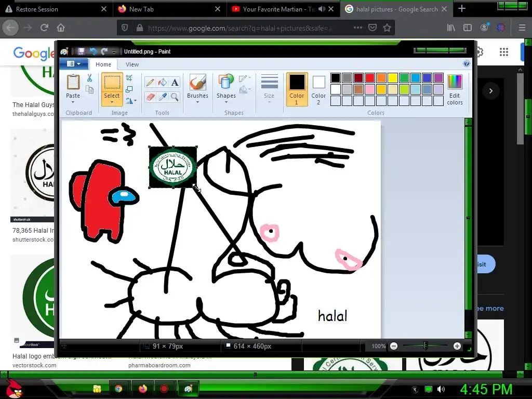Click the Edit colors rainbow icon
Screen dimensions: 532x399
455,82
